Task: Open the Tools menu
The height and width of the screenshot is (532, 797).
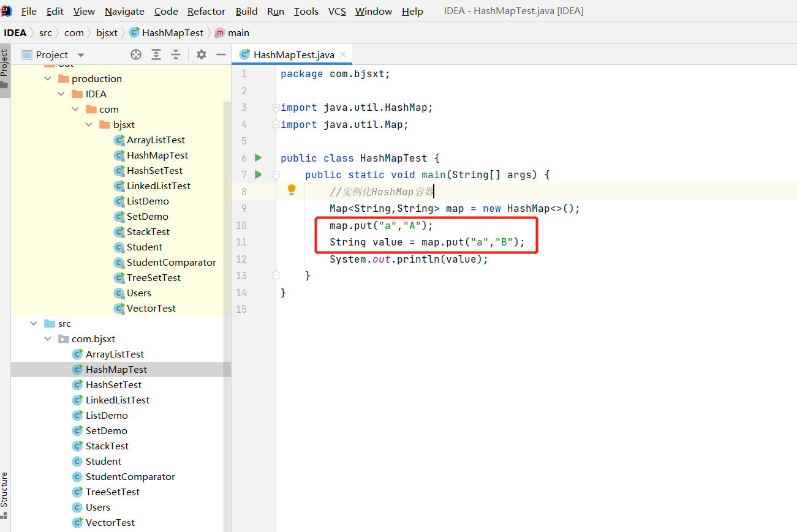Action: pos(306,11)
